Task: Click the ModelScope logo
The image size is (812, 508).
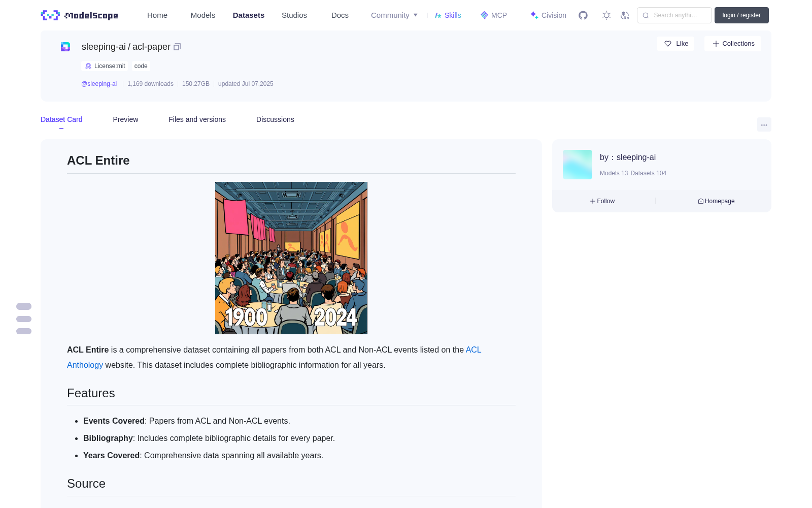Action: [x=79, y=15]
